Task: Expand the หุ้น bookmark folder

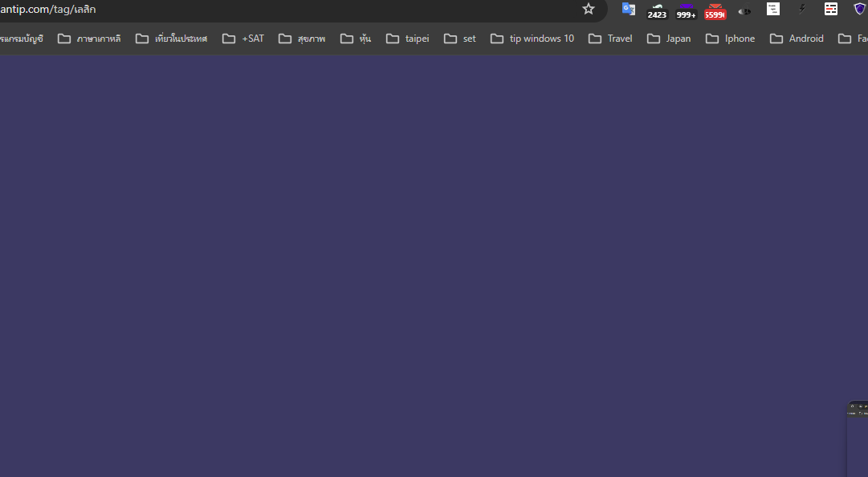Action: (356, 39)
